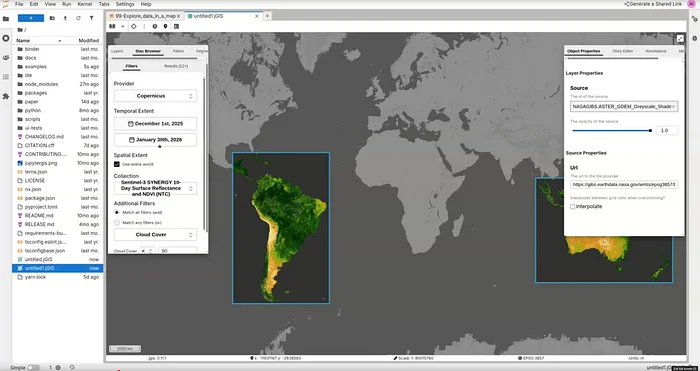The height and width of the screenshot is (371, 700).
Task: Click the geolocation target icon in toolbar
Action: [133, 26]
